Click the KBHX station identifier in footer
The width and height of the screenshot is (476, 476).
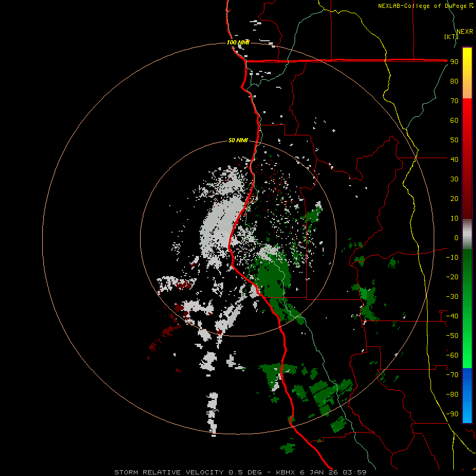(286, 472)
